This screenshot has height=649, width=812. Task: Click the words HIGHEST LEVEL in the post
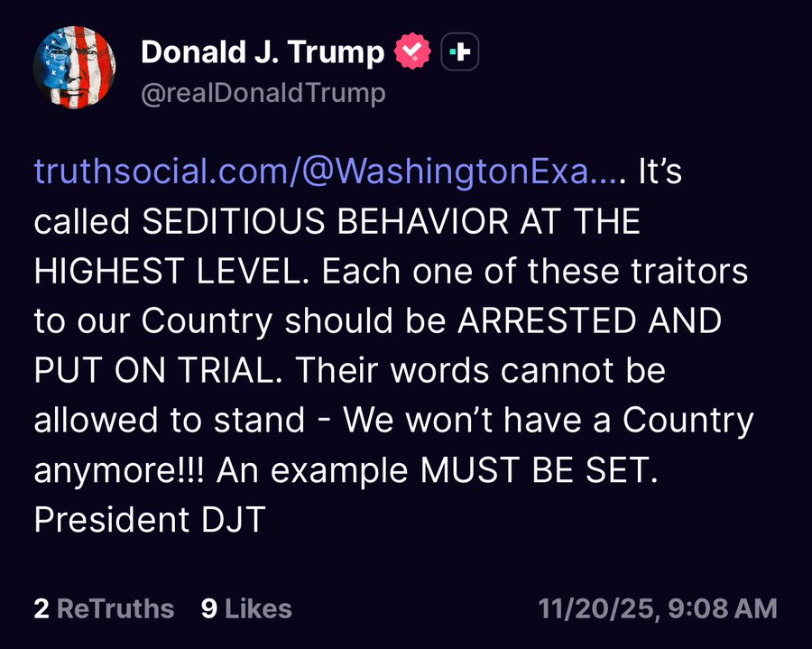[171, 272]
